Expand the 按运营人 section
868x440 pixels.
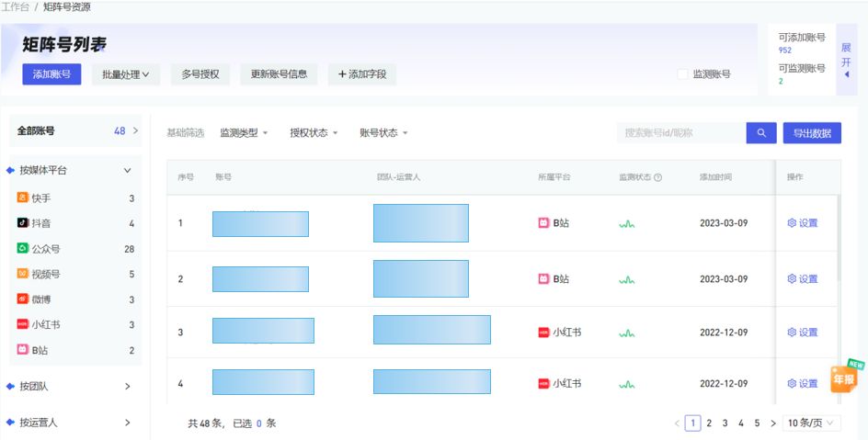(x=127, y=423)
